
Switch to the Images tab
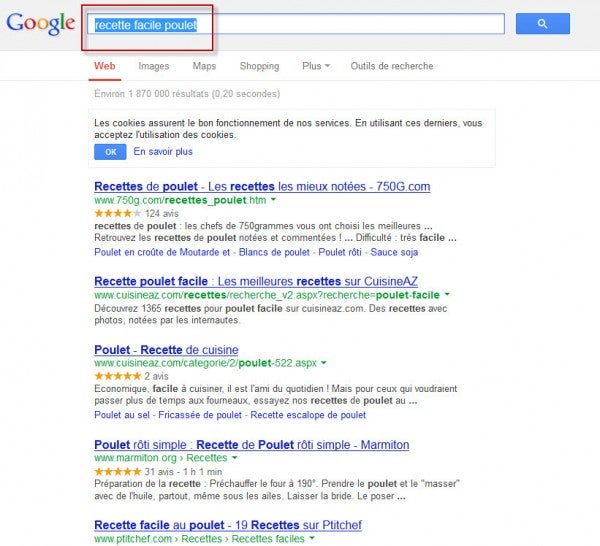(153, 66)
